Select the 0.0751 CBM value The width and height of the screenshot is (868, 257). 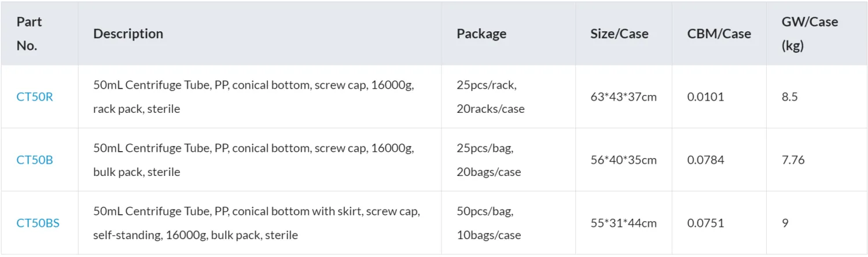pos(705,223)
